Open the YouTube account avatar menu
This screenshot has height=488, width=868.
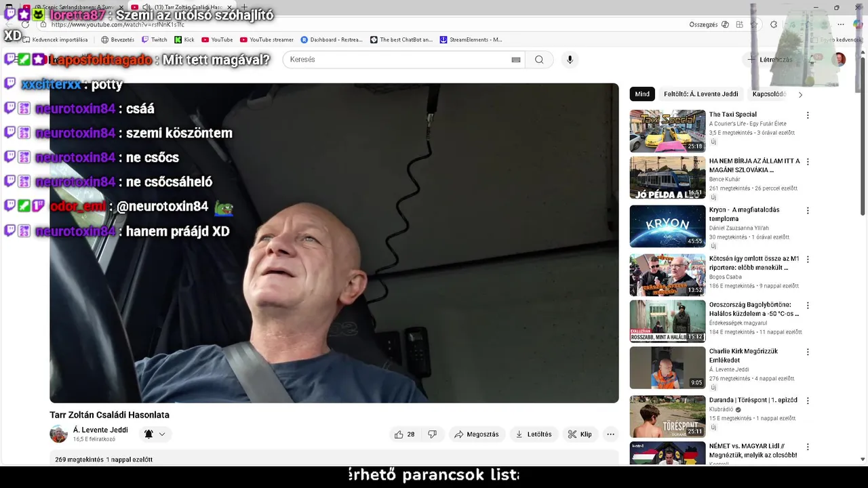point(840,60)
